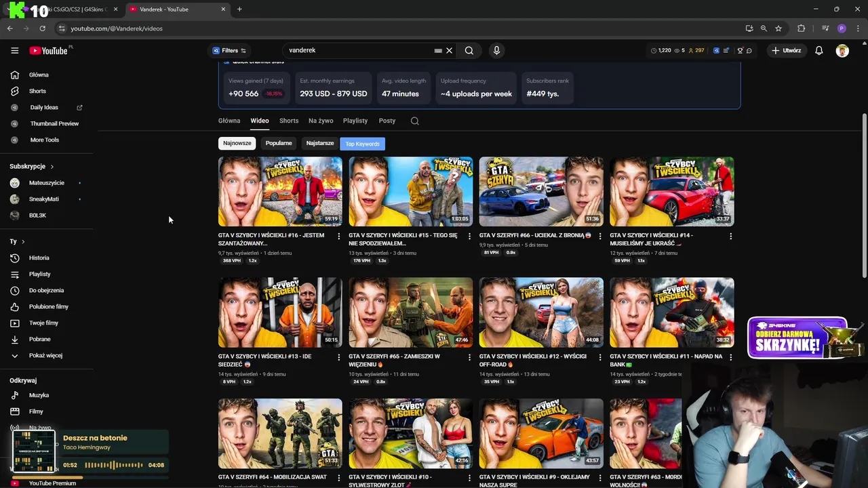
Task: Click the magnifier search button
Action: pyautogui.click(x=469, y=50)
